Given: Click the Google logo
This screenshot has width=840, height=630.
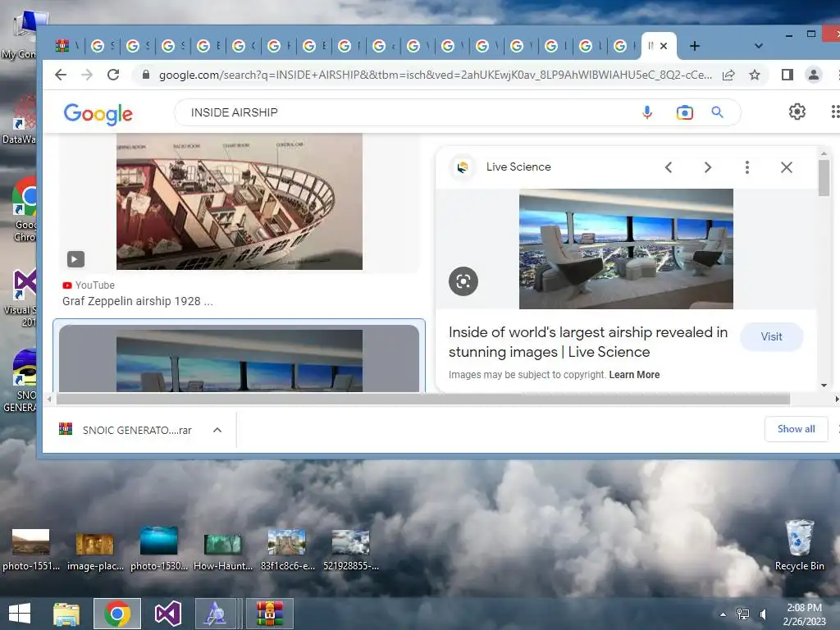Looking at the screenshot, I should click(98, 113).
